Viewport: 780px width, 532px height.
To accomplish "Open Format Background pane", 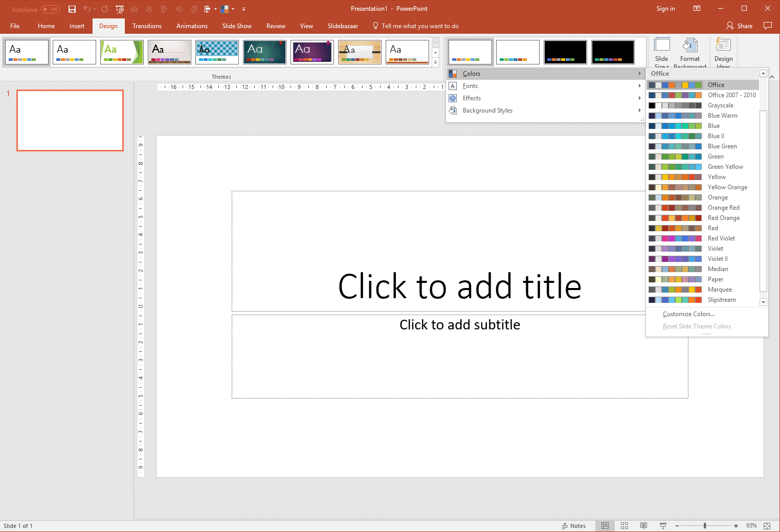I will pyautogui.click(x=690, y=51).
